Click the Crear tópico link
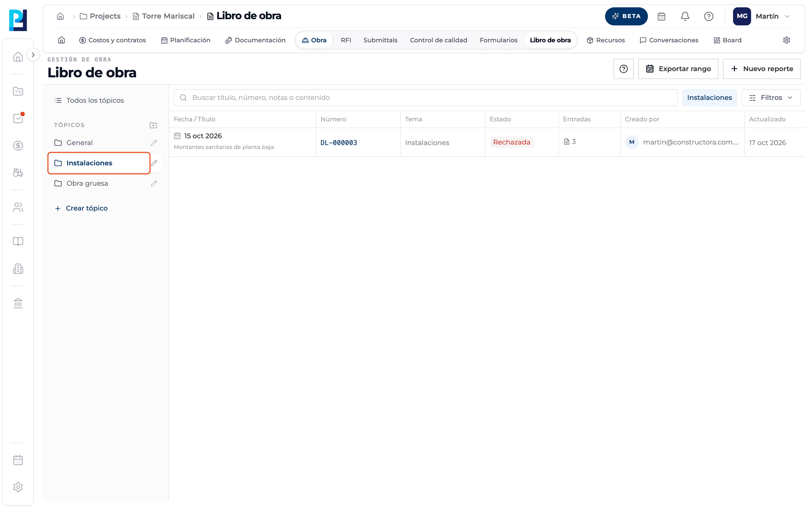This screenshot has height=508, width=812. pos(81,208)
